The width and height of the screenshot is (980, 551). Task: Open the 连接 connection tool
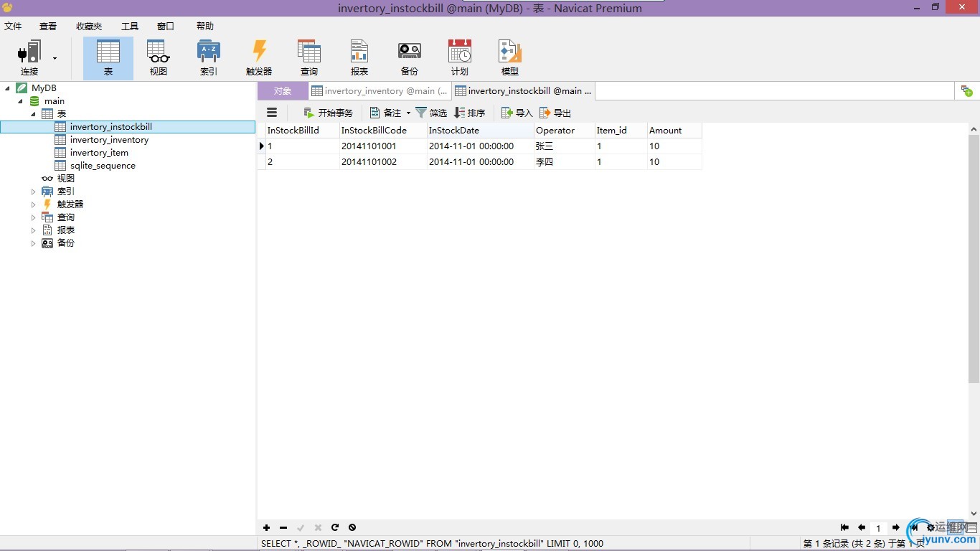29,58
